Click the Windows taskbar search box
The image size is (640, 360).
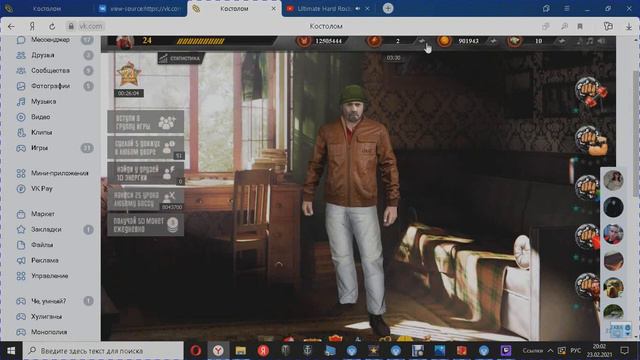click(x=103, y=351)
